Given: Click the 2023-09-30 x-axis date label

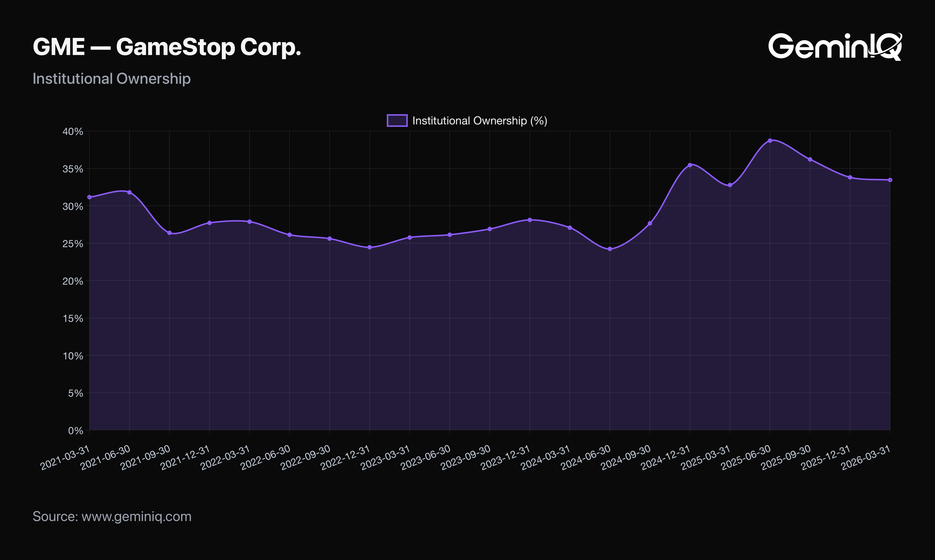Looking at the screenshot, I should tap(466, 457).
